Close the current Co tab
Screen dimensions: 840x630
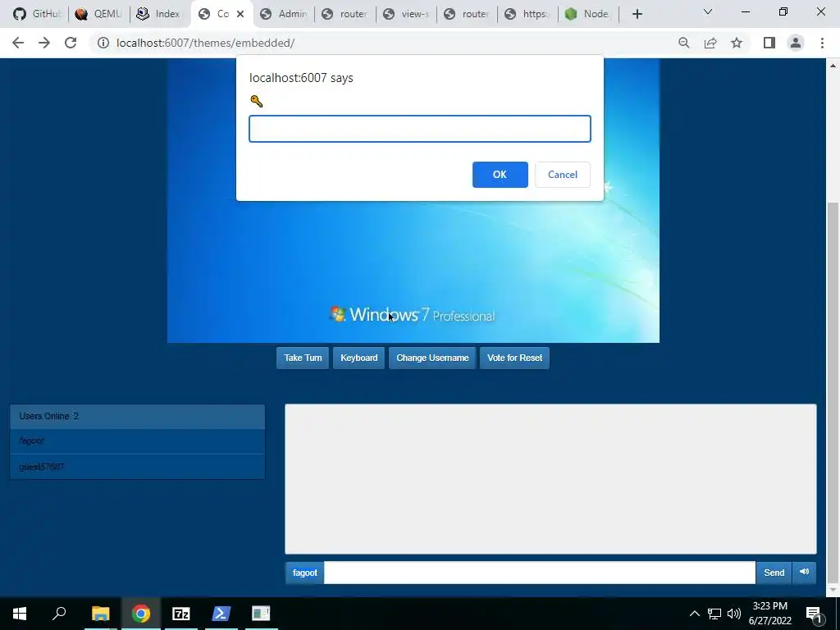click(240, 14)
